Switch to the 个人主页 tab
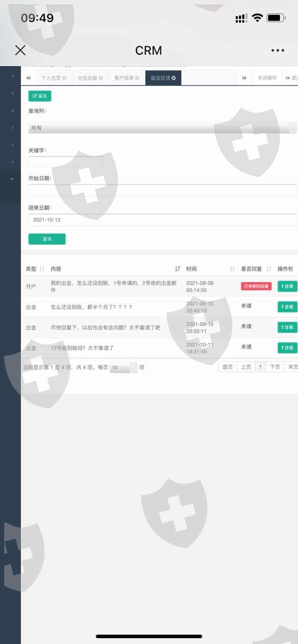 (x=51, y=78)
